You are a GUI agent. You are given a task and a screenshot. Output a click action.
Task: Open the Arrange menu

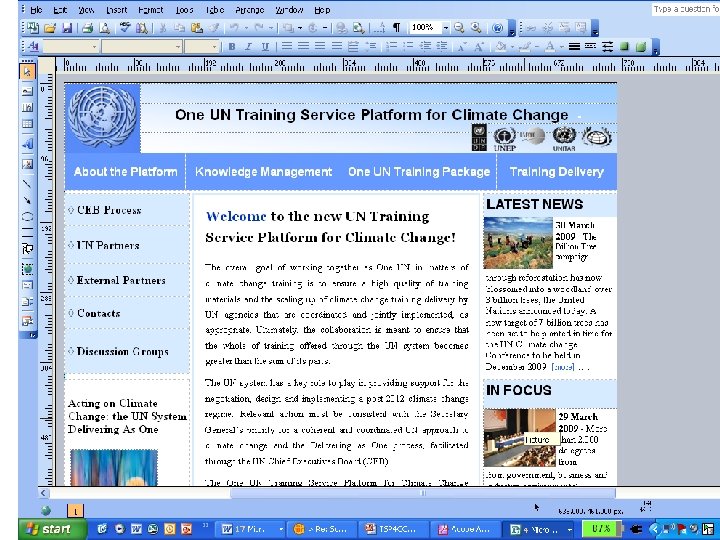point(249,10)
